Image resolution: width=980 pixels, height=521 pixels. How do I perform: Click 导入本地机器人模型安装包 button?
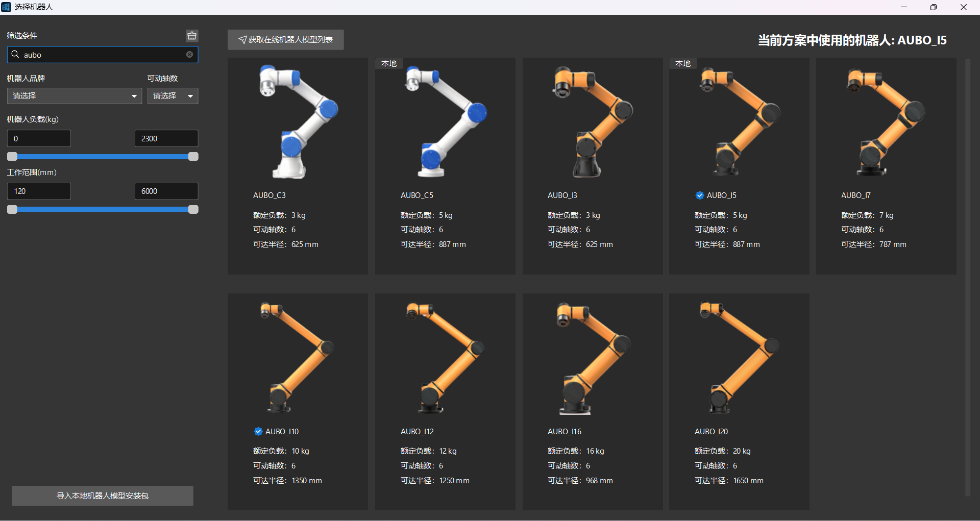103,495
